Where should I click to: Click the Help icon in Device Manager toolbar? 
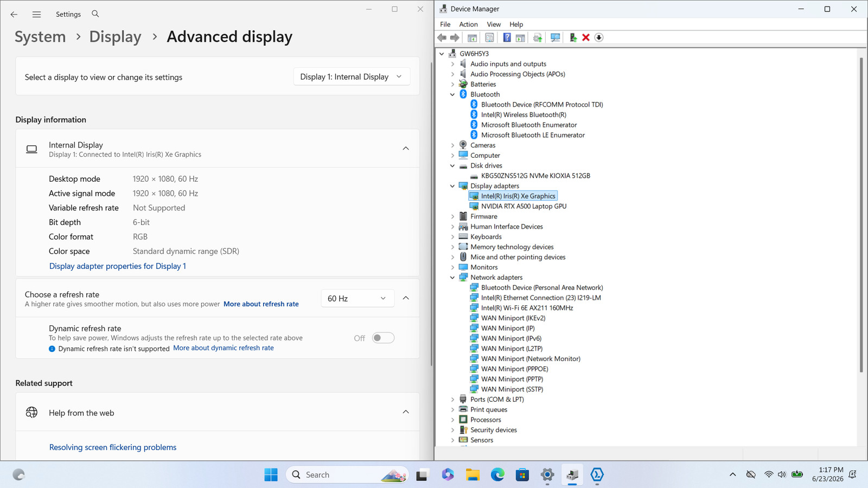(507, 37)
